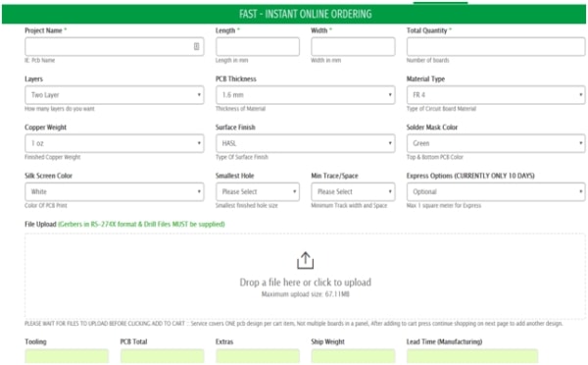This screenshot has width=588, height=365.
Task: Expand the Express Options dropdown showing Optional
Action: (496, 192)
